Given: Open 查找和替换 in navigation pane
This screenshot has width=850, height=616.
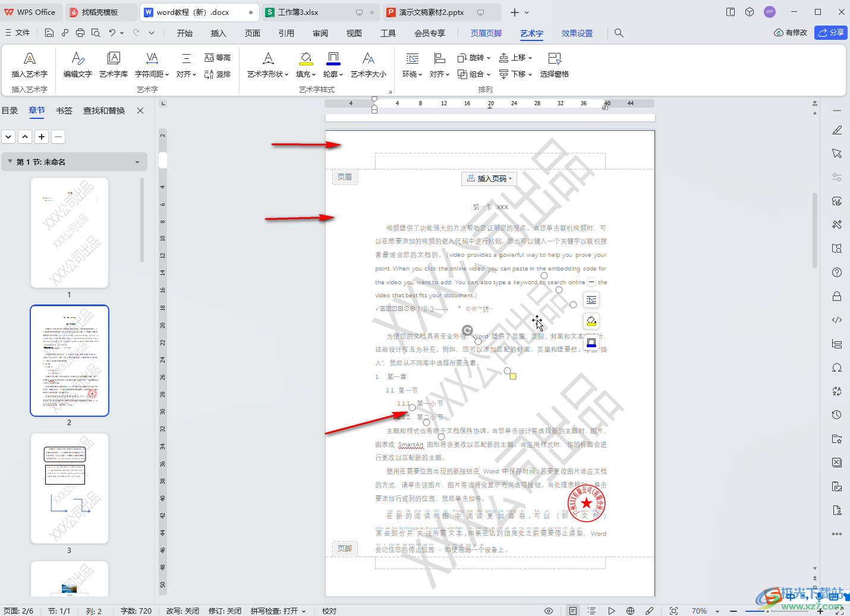Looking at the screenshot, I should click(104, 111).
